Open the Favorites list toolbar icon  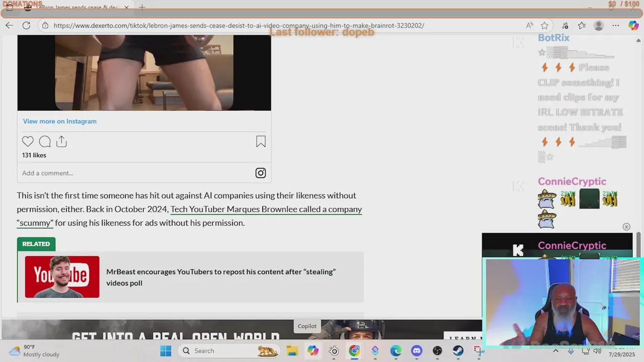tap(582, 25)
